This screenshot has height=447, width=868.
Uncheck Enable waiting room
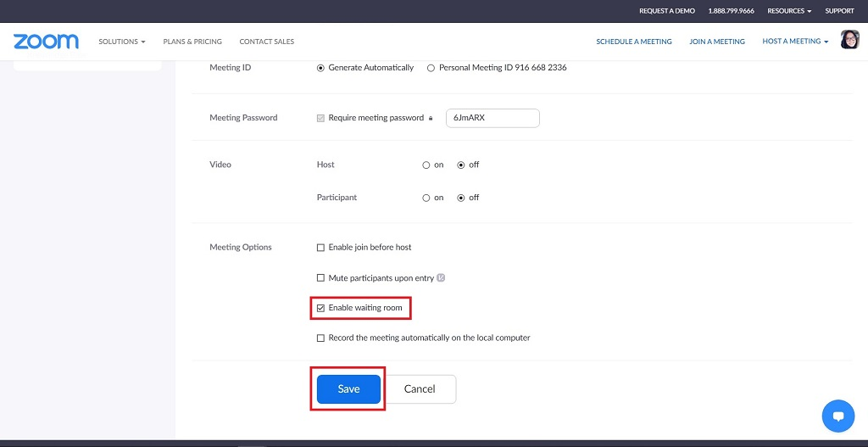coord(320,308)
